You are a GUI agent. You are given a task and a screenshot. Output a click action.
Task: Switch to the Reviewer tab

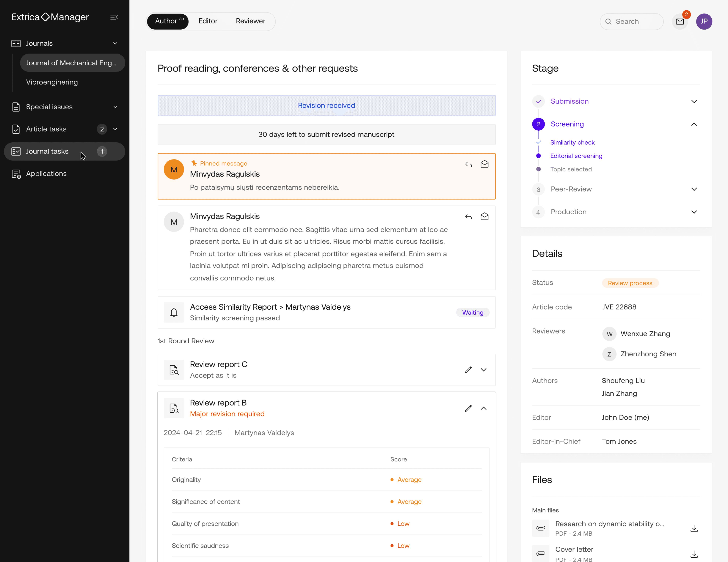250,21
